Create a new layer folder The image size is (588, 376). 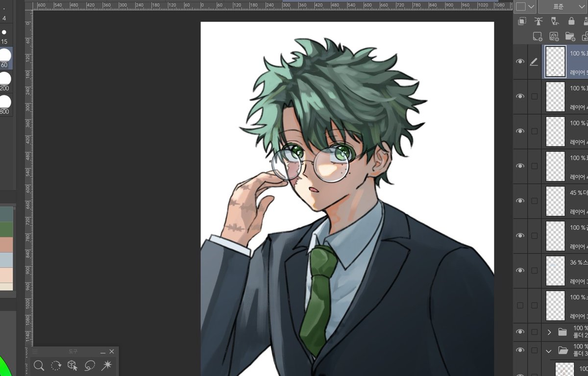click(x=570, y=37)
